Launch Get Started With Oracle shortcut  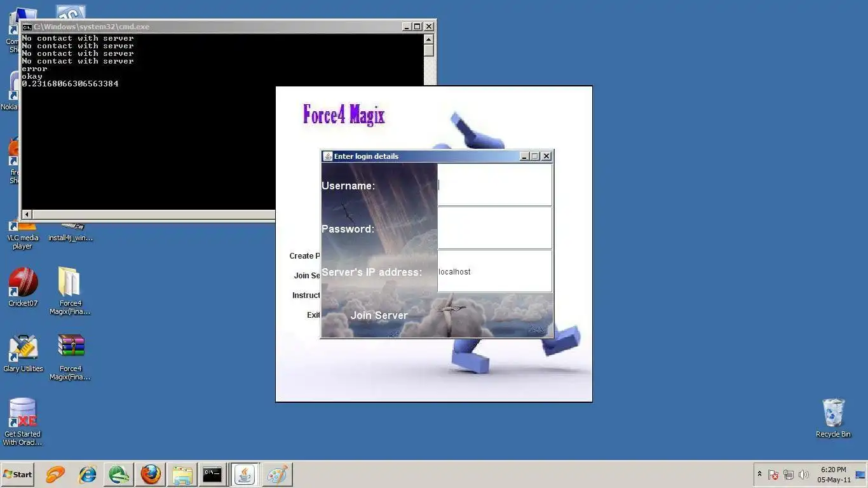pyautogui.click(x=22, y=422)
